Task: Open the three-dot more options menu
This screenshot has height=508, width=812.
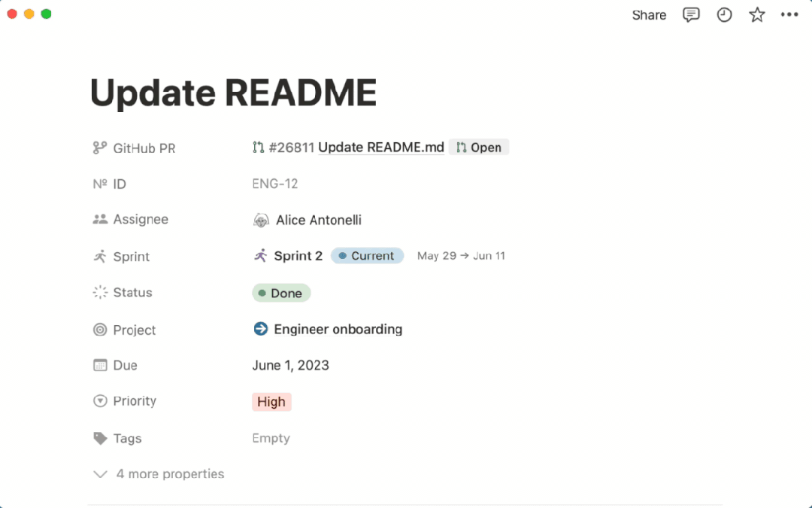Action: coord(789,15)
